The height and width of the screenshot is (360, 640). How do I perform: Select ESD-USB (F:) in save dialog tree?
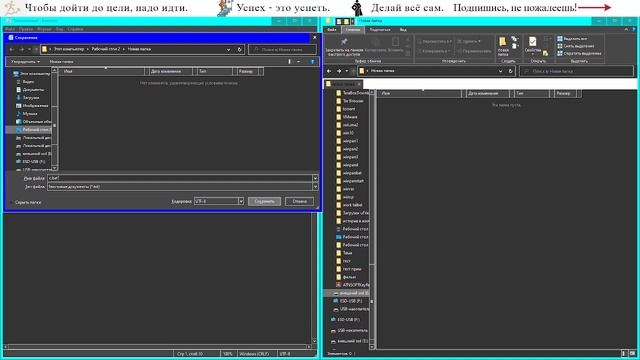click(31, 162)
